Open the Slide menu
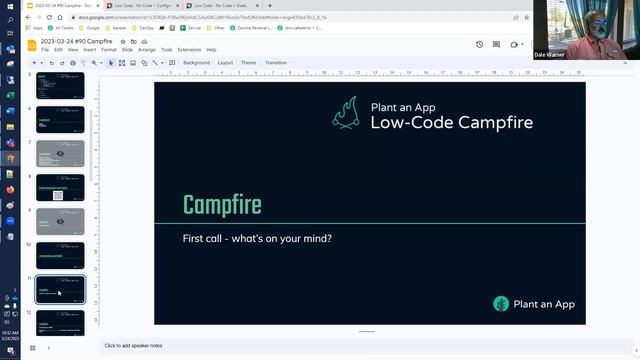This screenshot has width=640, height=360. coord(127,50)
